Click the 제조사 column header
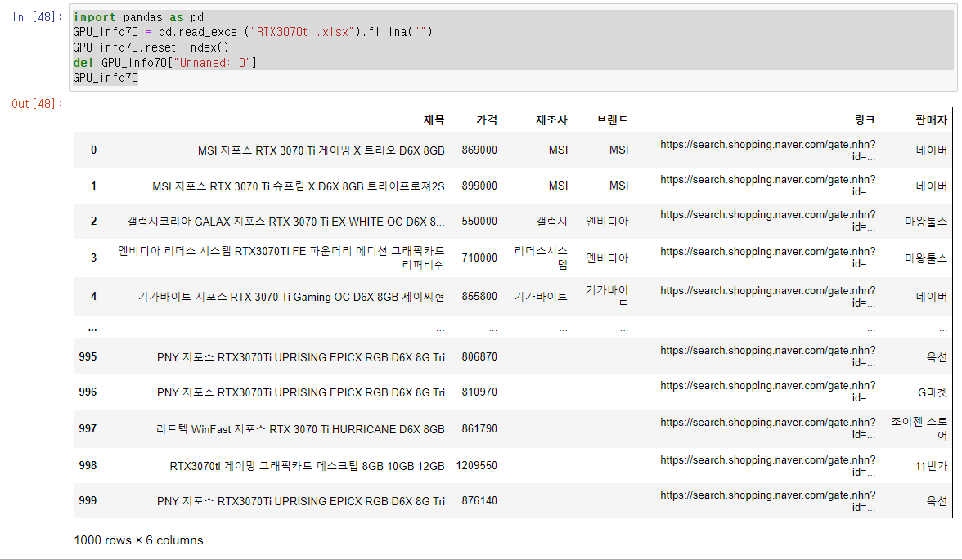Screen dimensions: 962x560 pos(551,120)
